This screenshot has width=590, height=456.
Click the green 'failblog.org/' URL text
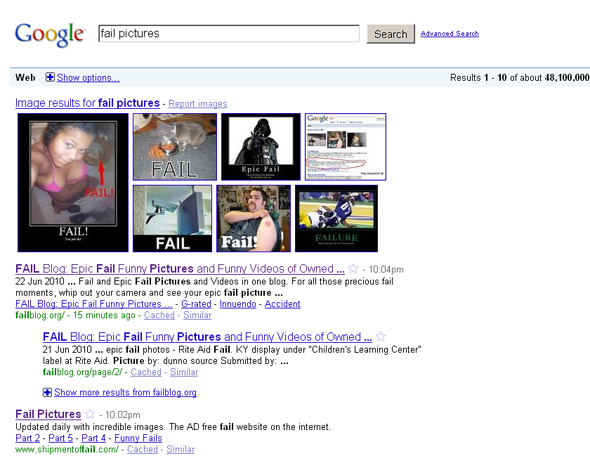click(x=40, y=315)
